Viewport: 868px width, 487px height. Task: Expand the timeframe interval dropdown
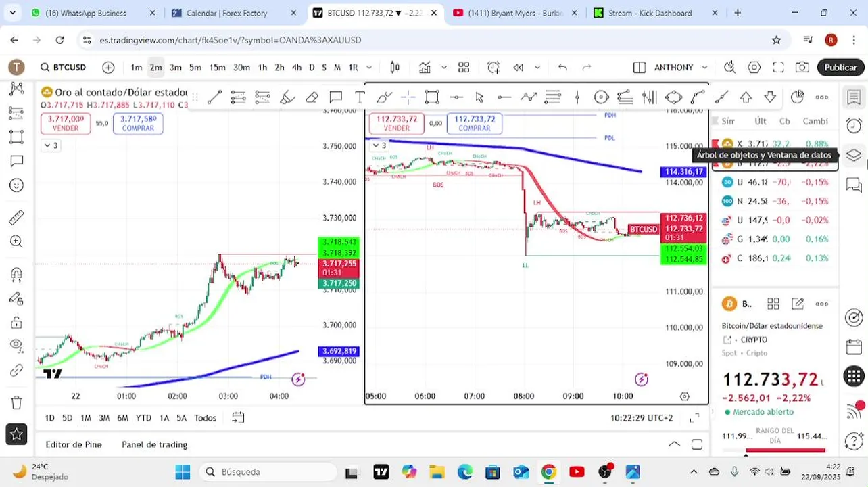pos(369,67)
